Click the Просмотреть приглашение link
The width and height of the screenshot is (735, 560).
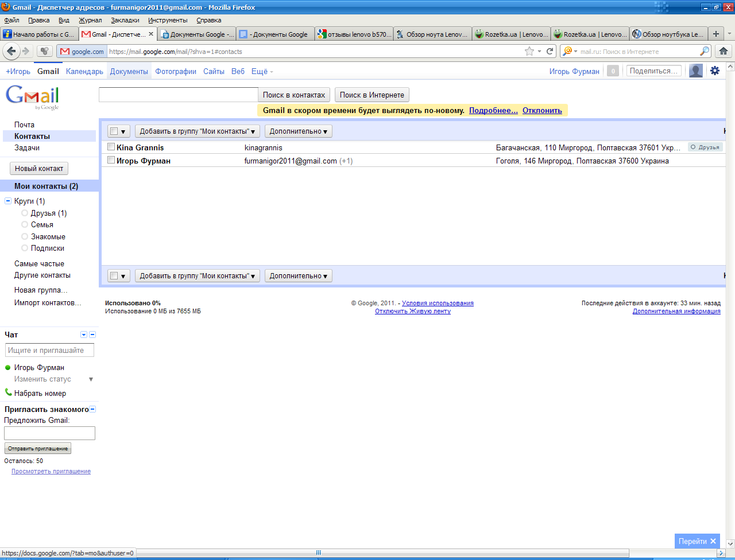click(x=51, y=471)
